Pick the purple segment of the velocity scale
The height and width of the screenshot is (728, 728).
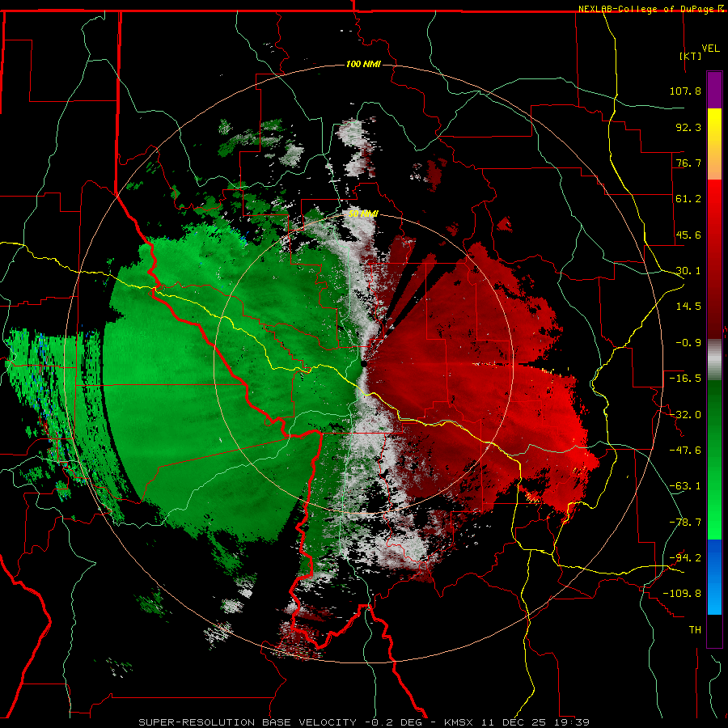click(x=714, y=90)
